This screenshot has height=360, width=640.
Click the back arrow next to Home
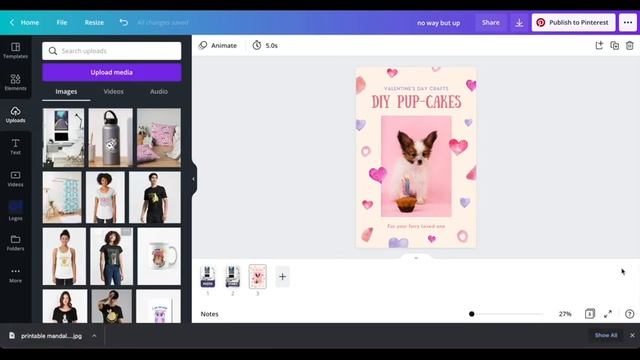coord(12,22)
